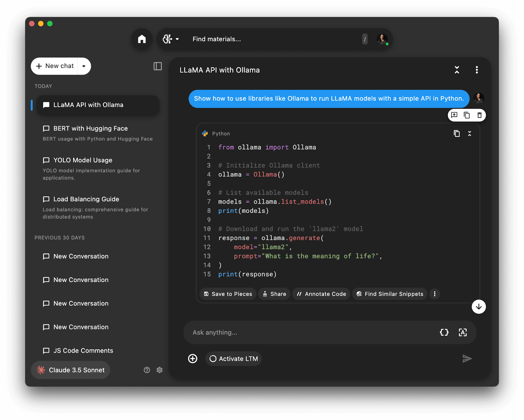This screenshot has height=420, width=524.
Task: Go to the Home view
Action: (x=142, y=39)
